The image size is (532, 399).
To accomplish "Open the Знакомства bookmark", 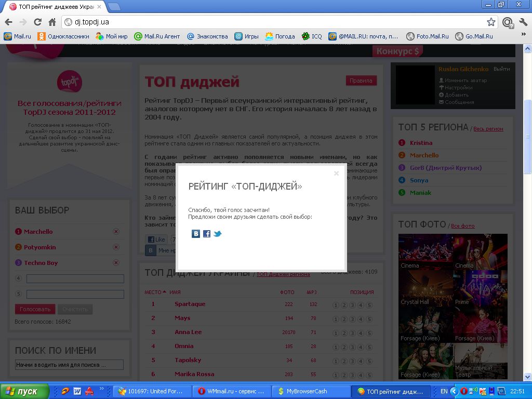I will [207, 36].
